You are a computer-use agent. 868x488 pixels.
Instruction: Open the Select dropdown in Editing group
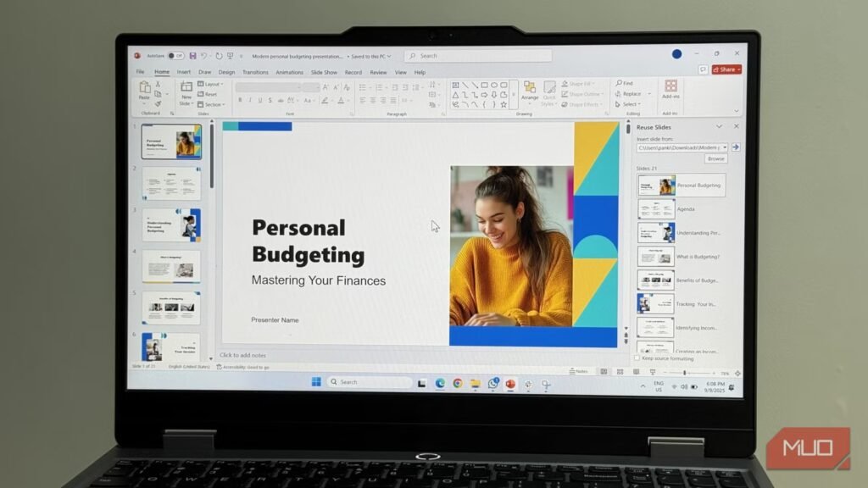[629, 103]
